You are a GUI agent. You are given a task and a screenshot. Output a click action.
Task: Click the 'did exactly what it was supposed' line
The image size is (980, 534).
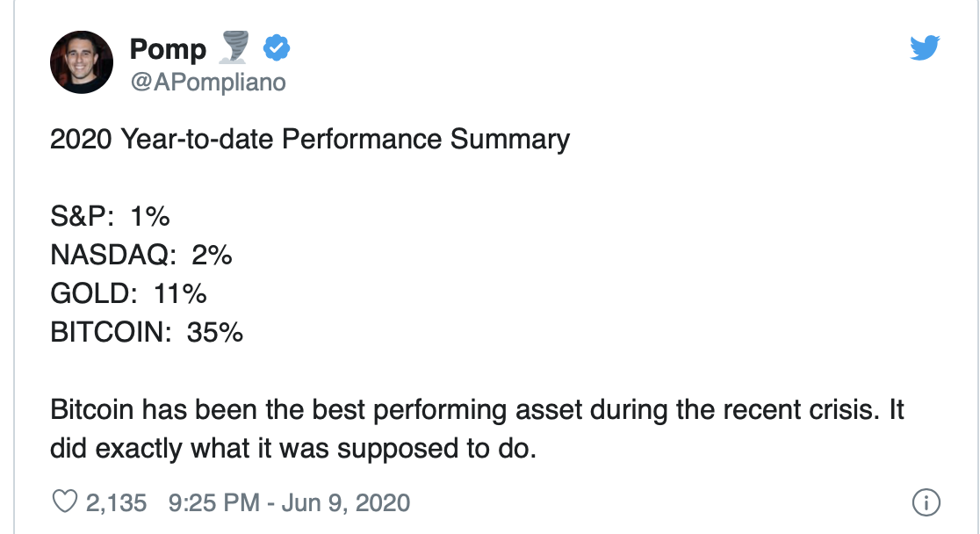(293, 449)
